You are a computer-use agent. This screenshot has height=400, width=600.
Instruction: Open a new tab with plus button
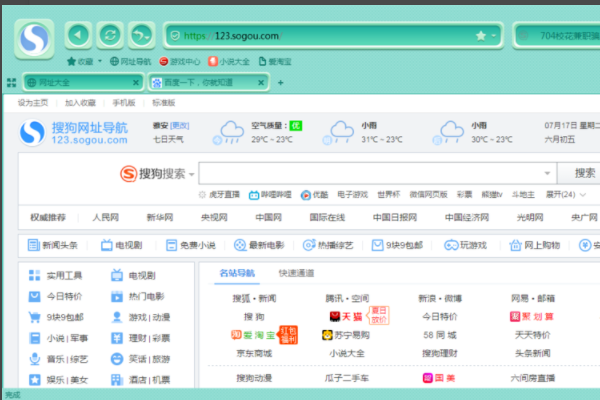[280, 82]
